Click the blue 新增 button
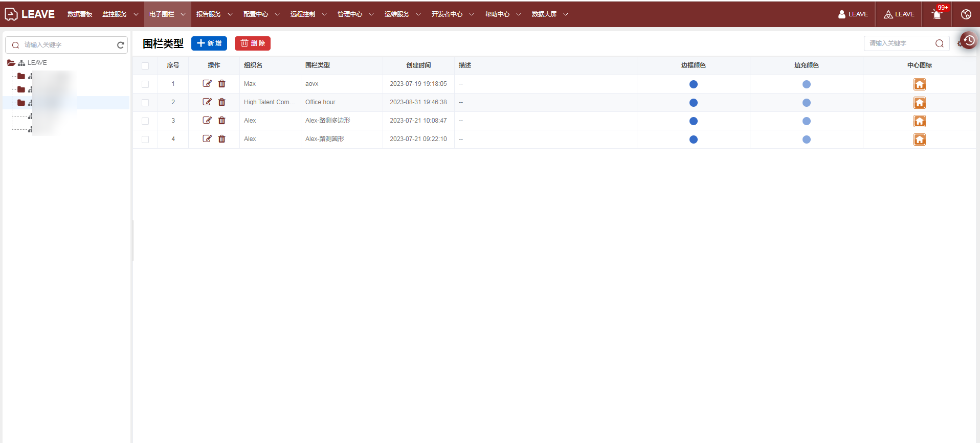The image size is (980, 443). coord(209,43)
